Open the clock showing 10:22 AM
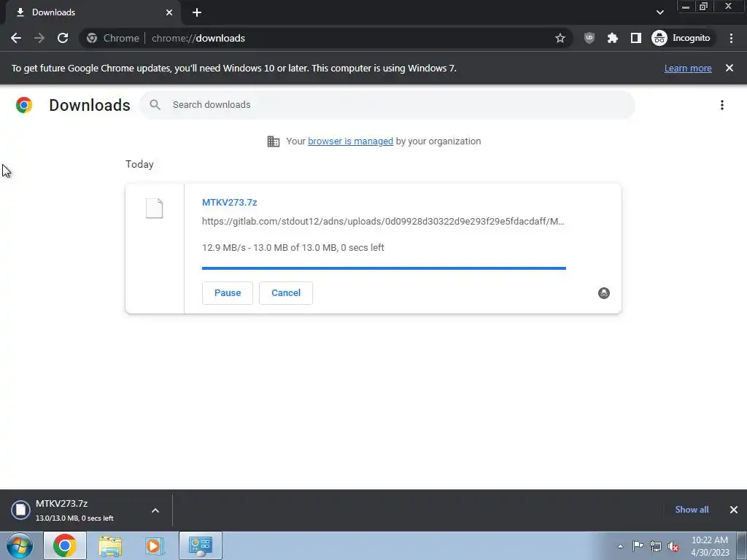Viewport: 747px width, 560px height. [x=710, y=546]
